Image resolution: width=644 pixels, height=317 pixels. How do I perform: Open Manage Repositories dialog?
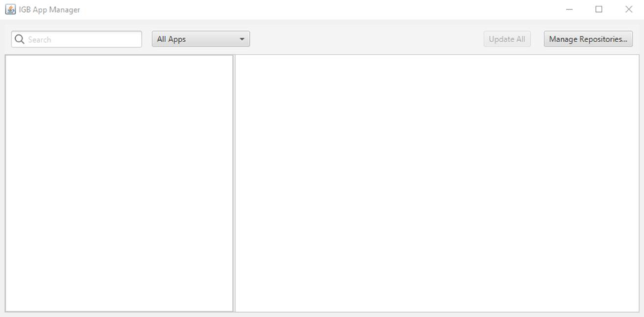pos(588,39)
